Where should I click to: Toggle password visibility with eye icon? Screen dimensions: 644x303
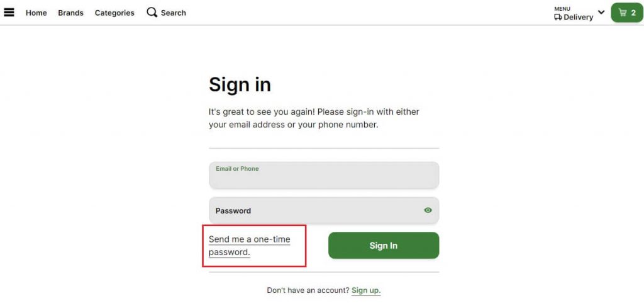(428, 210)
